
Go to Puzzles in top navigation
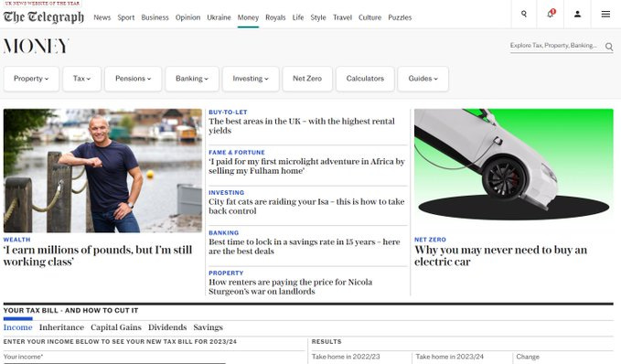400,17
